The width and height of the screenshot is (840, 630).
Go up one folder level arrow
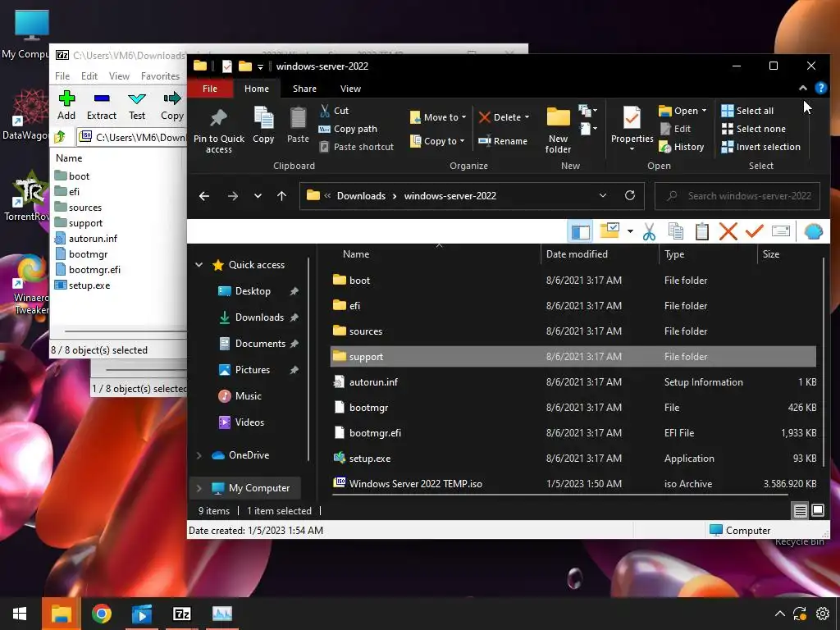(x=282, y=196)
